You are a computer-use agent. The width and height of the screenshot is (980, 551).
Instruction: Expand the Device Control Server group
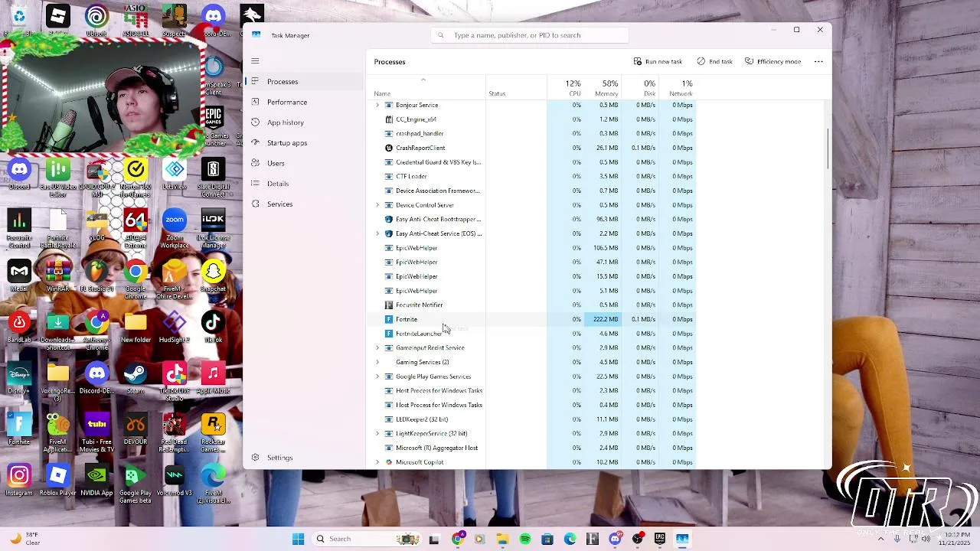pyautogui.click(x=377, y=205)
